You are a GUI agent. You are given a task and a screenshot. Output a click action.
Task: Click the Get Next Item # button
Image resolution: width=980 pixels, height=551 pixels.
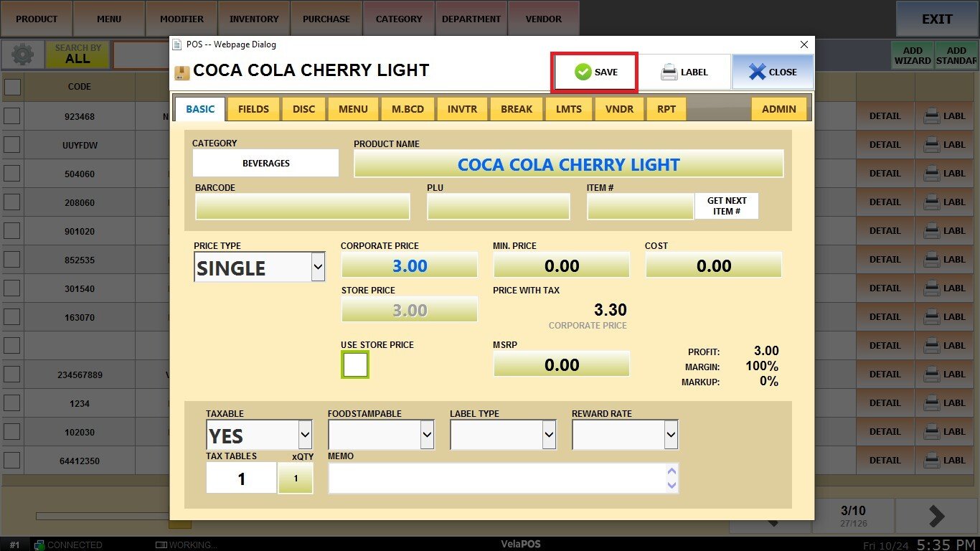726,206
